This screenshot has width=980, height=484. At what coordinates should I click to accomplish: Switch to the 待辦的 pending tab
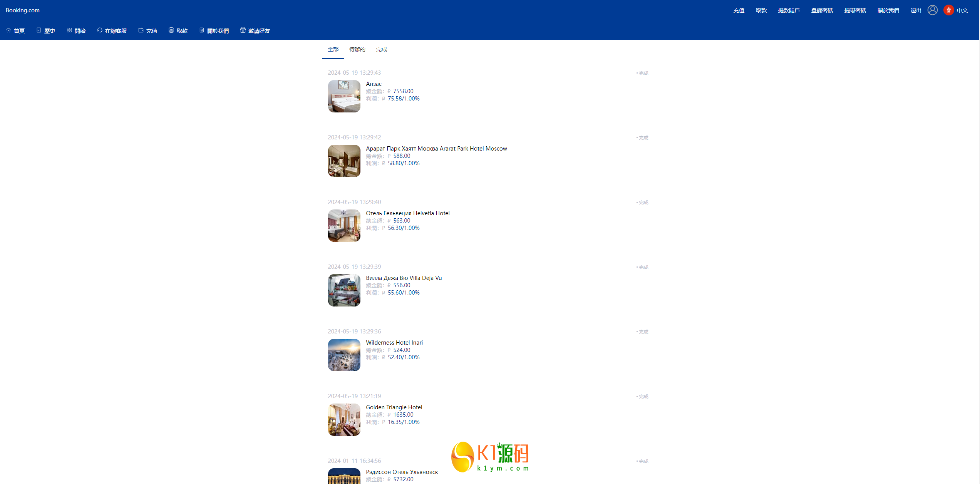(x=357, y=49)
